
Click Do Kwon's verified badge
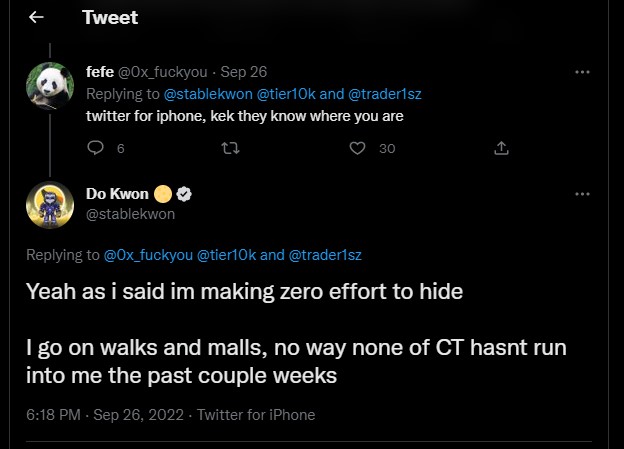[185, 194]
